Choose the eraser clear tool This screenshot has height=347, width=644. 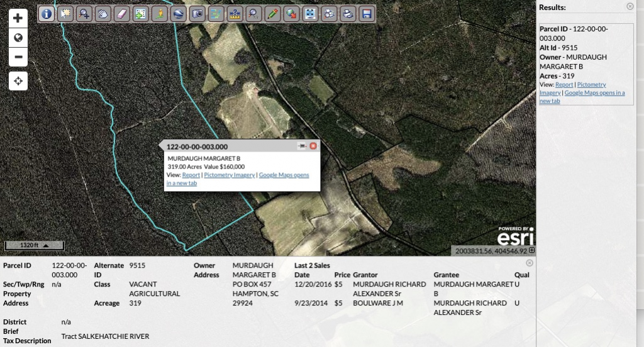122,13
